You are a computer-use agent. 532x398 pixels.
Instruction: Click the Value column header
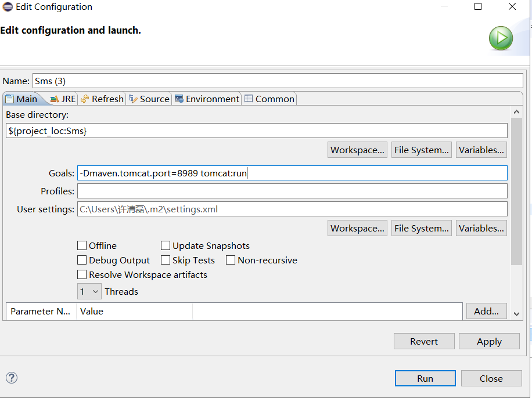(x=134, y=311)
